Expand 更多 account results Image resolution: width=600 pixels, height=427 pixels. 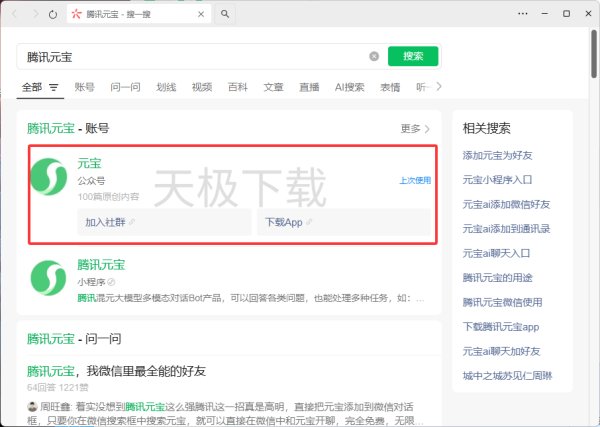point(415,129)
